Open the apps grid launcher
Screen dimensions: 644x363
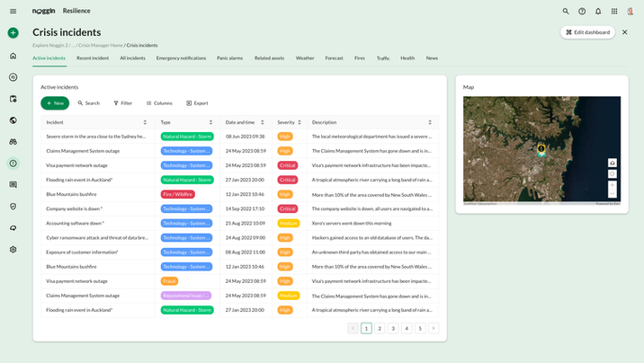(614, 11)
